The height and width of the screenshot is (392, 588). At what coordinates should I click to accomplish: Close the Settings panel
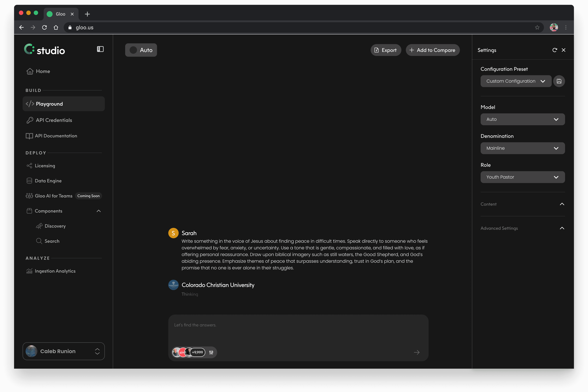(x=564, y=50)
